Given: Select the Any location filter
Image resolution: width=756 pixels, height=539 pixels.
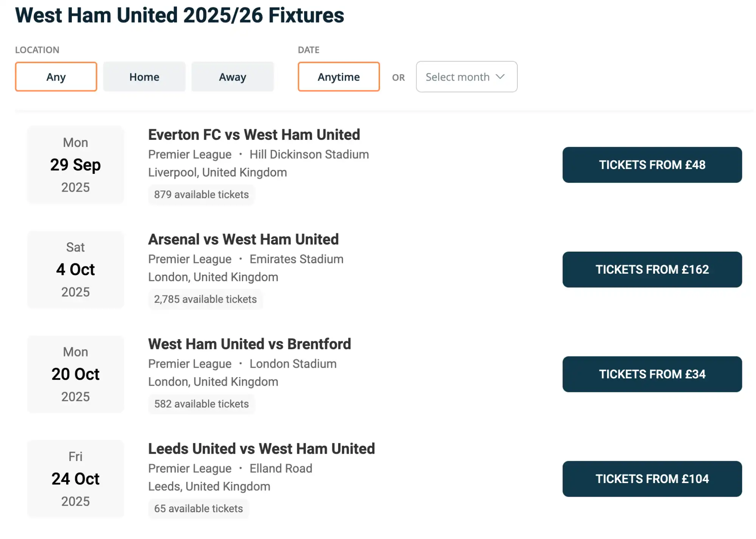Looking at the screenshot, I should 56,77.
